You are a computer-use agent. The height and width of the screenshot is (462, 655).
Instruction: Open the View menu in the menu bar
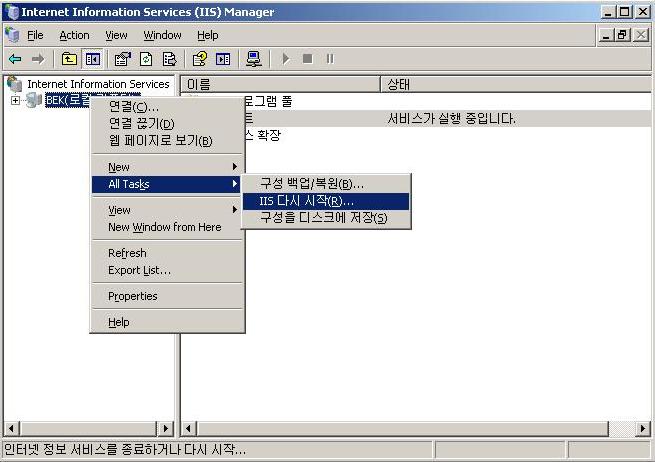click(116, 35)
